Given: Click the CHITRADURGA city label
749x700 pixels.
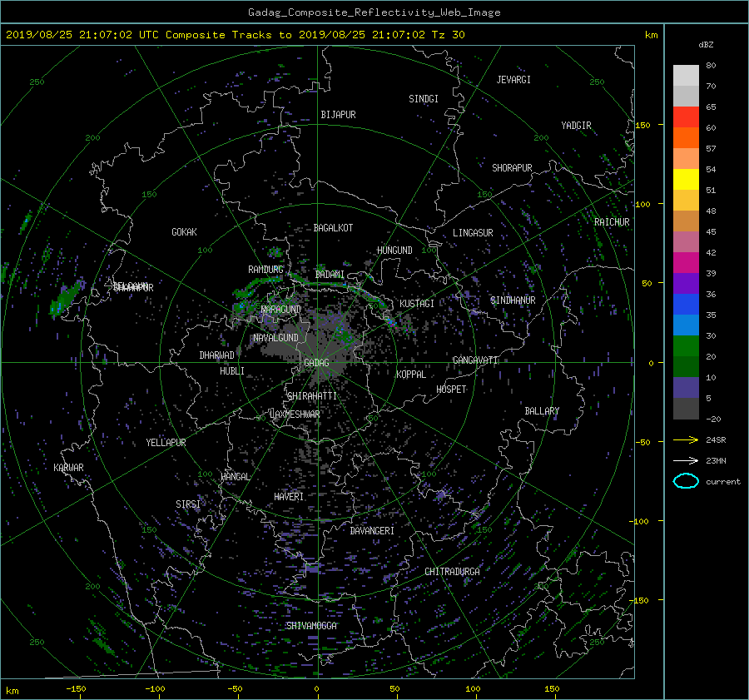Looking at the screenshot, I should (452, 572).
